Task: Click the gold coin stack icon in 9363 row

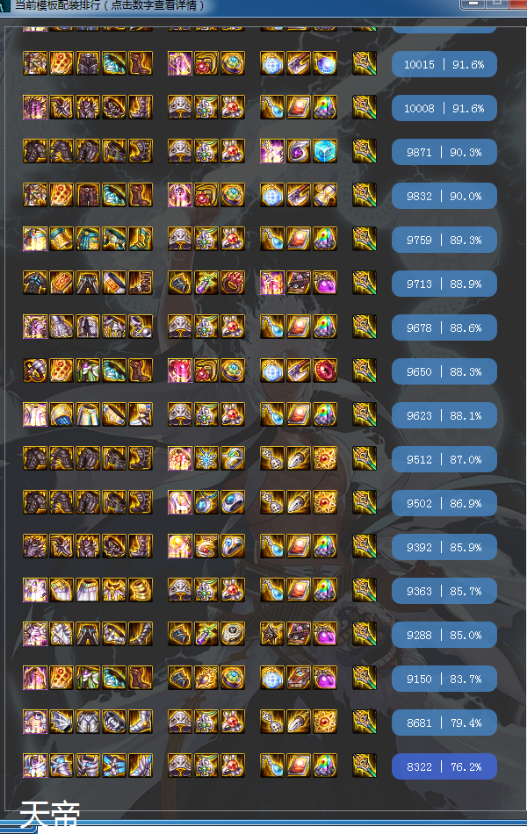Action: (x=140, y=590)
